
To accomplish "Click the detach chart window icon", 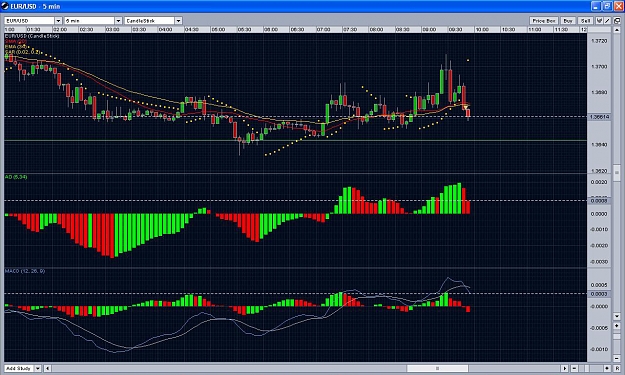I will tap(617, 21).
